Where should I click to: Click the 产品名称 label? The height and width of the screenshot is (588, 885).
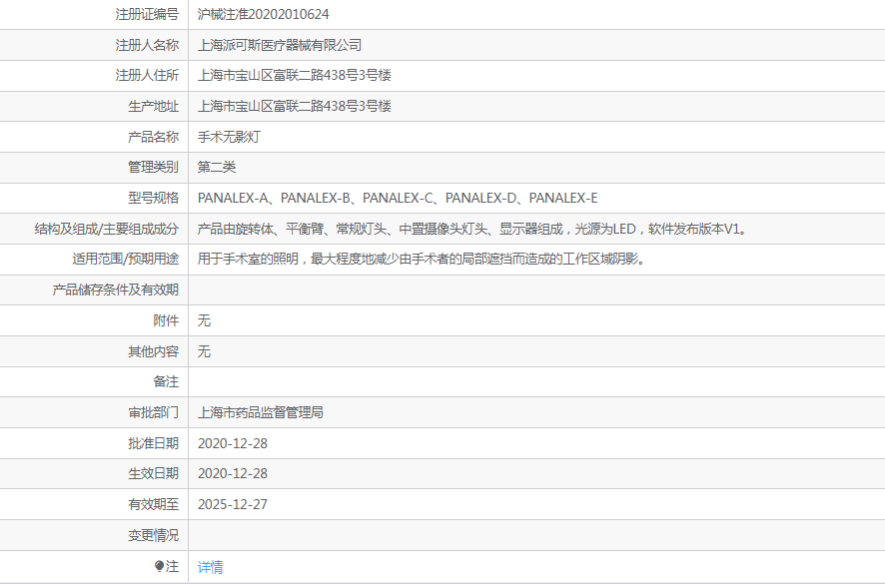(153, 137)
